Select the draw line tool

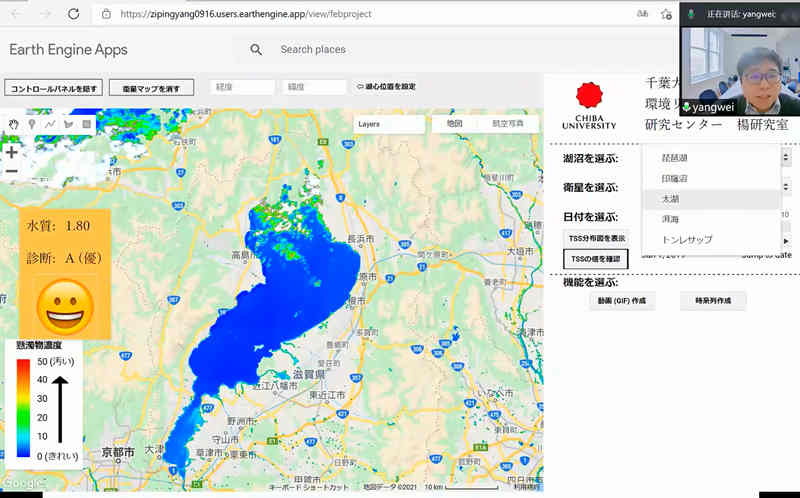coord(50,124)
